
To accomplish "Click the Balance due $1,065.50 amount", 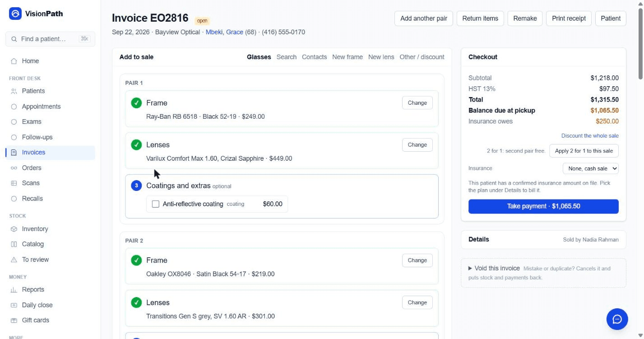I will coord(604,111).
